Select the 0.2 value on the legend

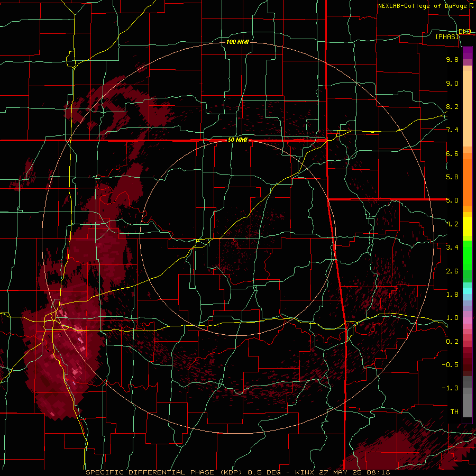point(452,342)
